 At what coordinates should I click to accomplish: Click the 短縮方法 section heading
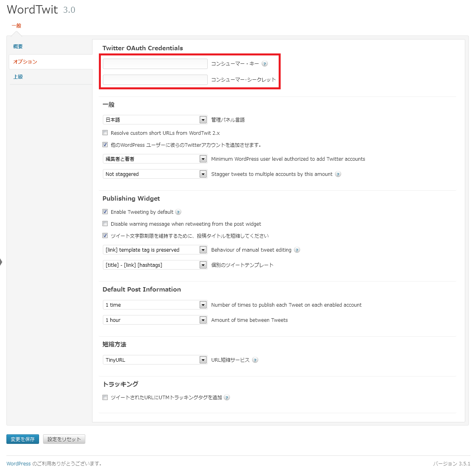tap(114, 345)
